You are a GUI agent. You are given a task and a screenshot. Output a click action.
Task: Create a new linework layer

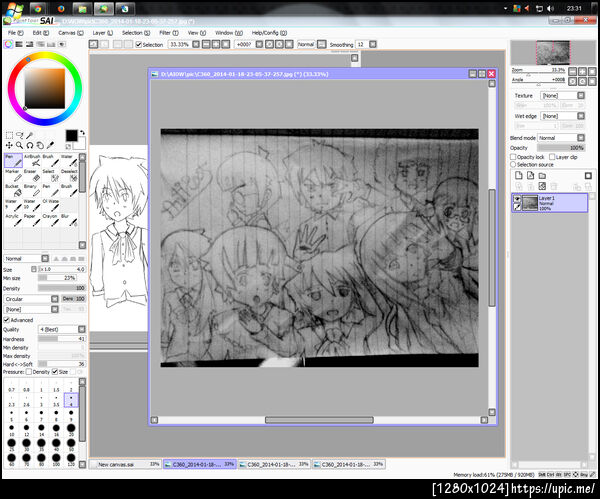click(x=530, y=176)
